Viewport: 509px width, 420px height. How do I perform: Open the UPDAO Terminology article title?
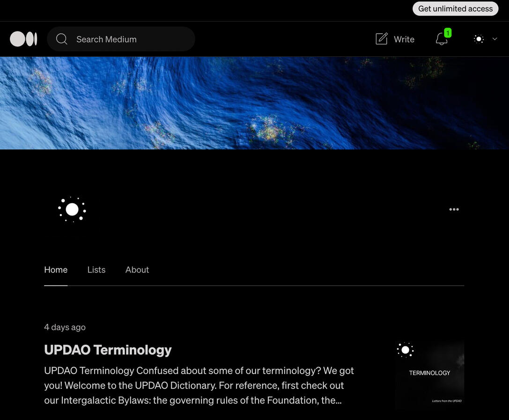pyautogui.click(x=108, y=350)
